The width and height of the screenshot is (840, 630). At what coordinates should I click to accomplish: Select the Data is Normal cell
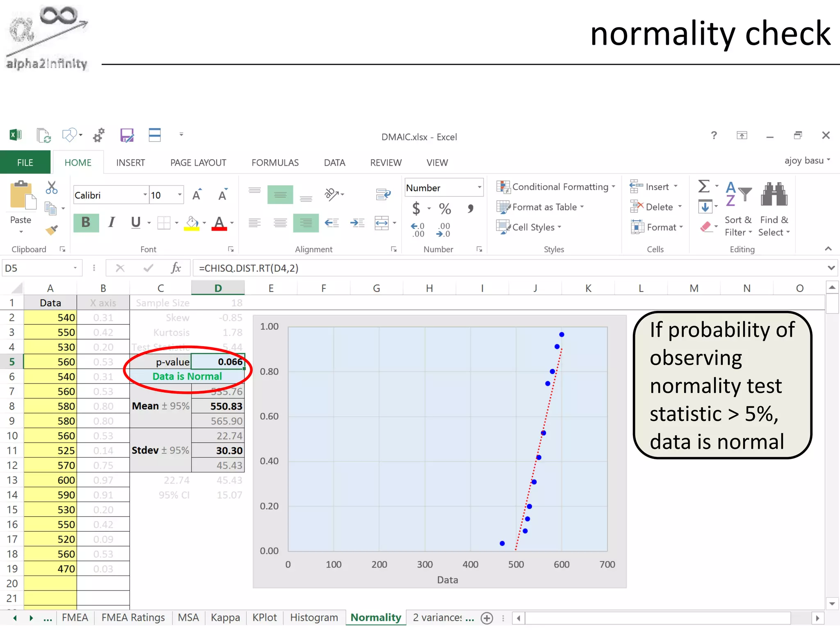187,376
